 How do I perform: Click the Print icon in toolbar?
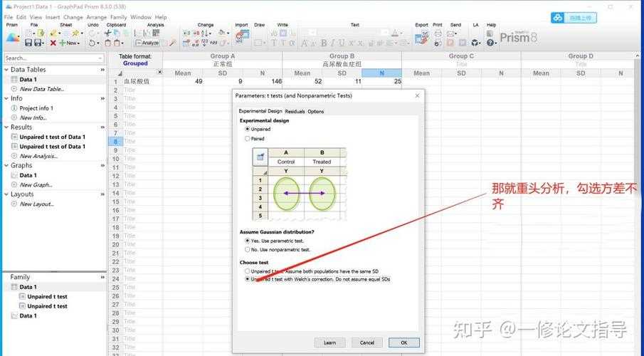438,33
